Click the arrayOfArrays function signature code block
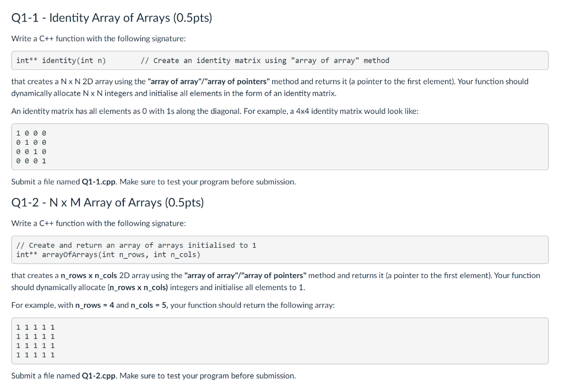The width and height of the screenshot is (564, 392). [280, 250]
